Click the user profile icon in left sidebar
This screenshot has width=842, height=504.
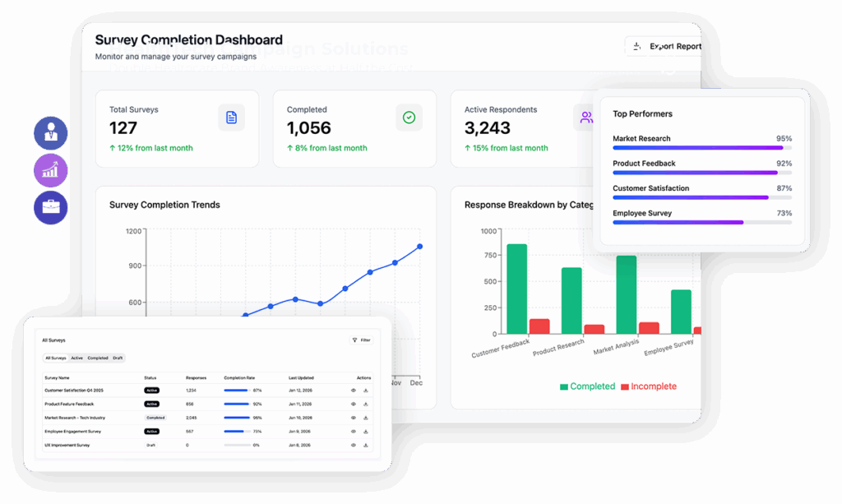51,133
